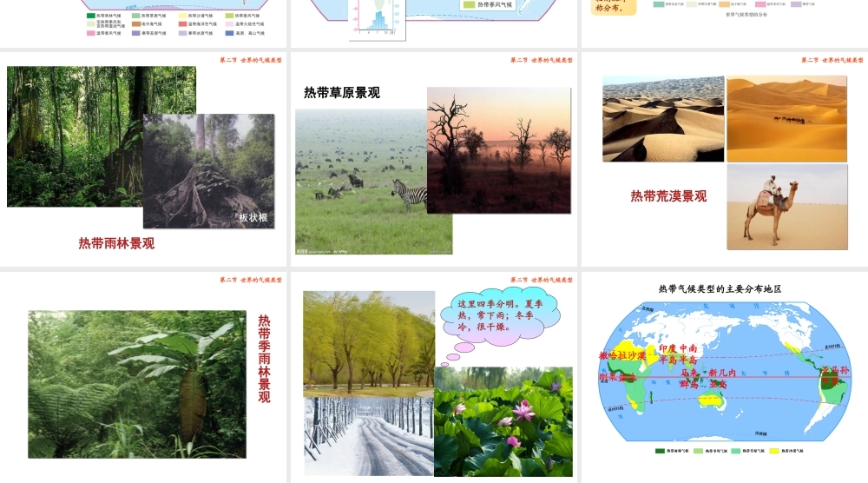Click the 刚果盆地 label on the world map
This screenshot has height=483, width=868.
click(x=618, y=377)
